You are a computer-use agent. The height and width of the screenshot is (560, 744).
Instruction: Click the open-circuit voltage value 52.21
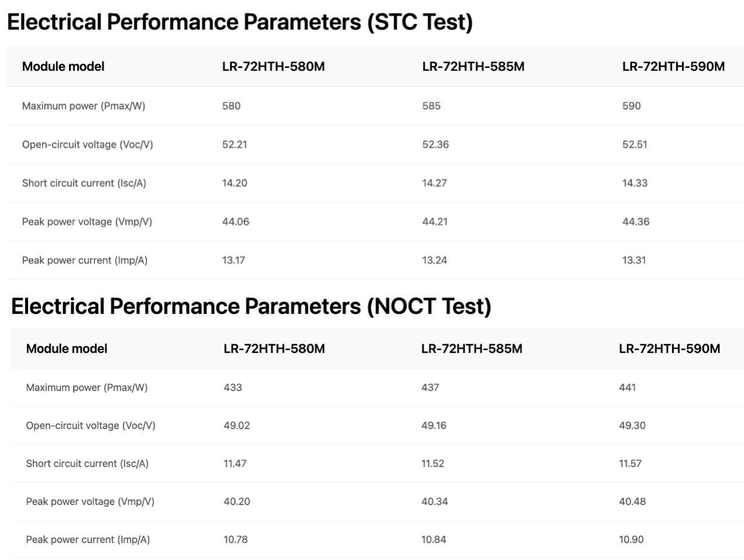(x=235, y=144)
